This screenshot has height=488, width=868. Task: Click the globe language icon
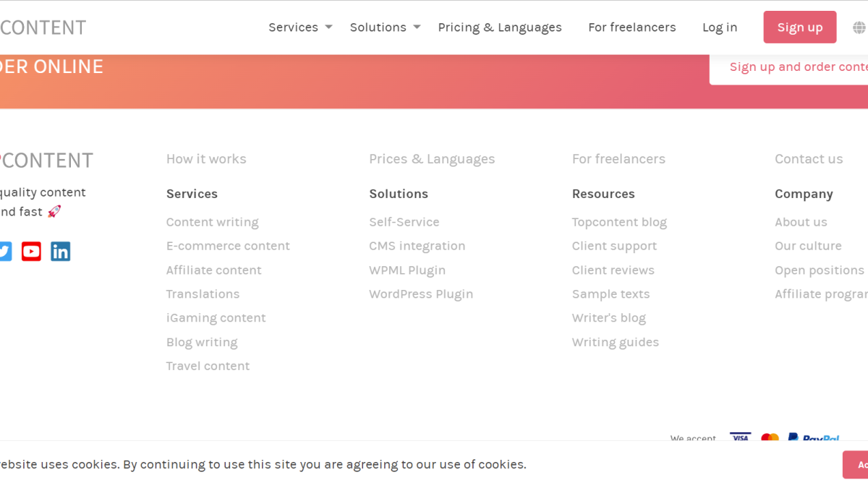[x=859, y=27]
